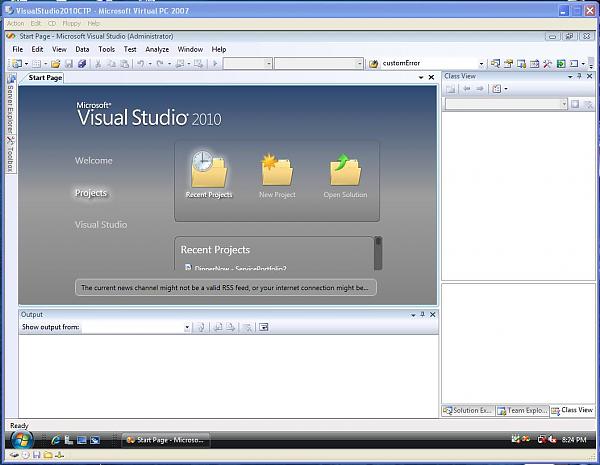This screenshot has width=600, height=465.
Task: Open the Edit menu in Visual Studio
Action: (37, 49)
